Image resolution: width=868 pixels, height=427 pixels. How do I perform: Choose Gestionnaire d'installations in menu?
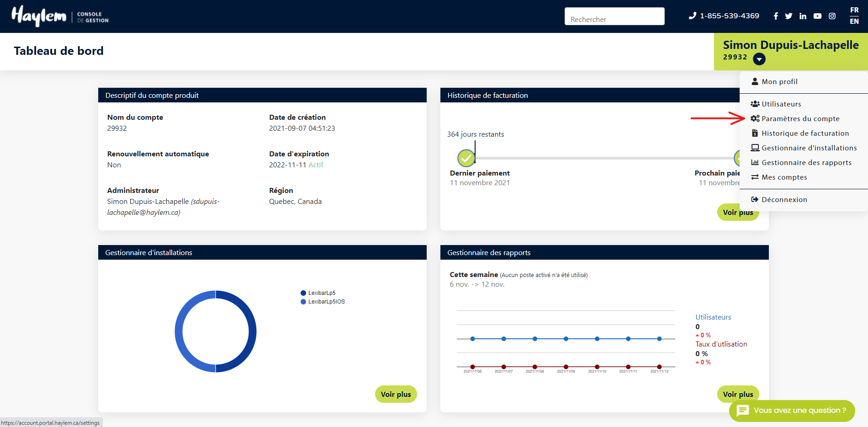point(809,148)
